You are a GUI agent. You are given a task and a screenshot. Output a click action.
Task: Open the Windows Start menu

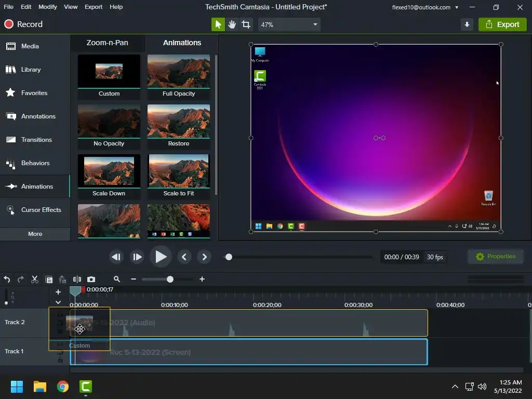coord(17,387)
